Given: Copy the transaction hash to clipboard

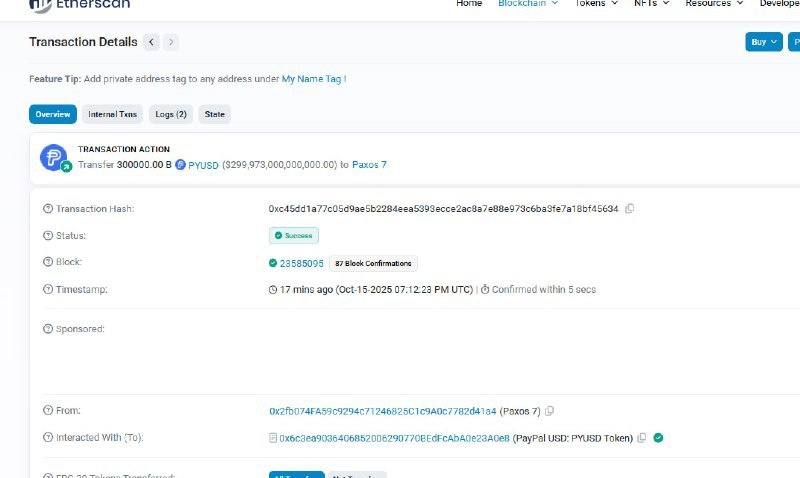Looking at the screenshot, I should 630,209.
